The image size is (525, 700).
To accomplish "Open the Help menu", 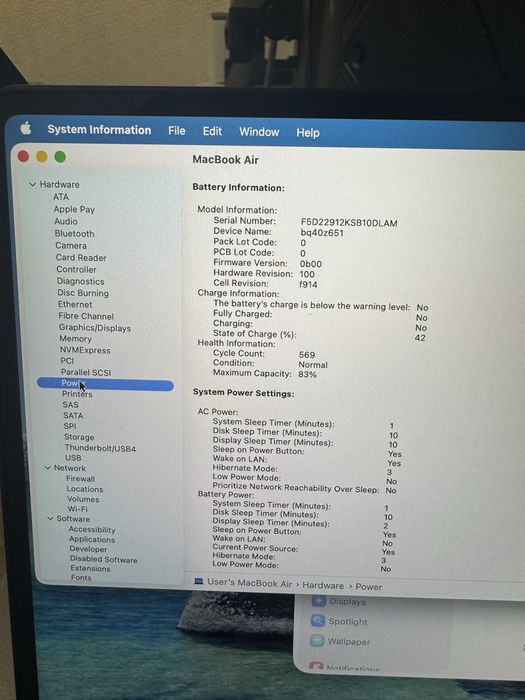I will coord(308,133).
